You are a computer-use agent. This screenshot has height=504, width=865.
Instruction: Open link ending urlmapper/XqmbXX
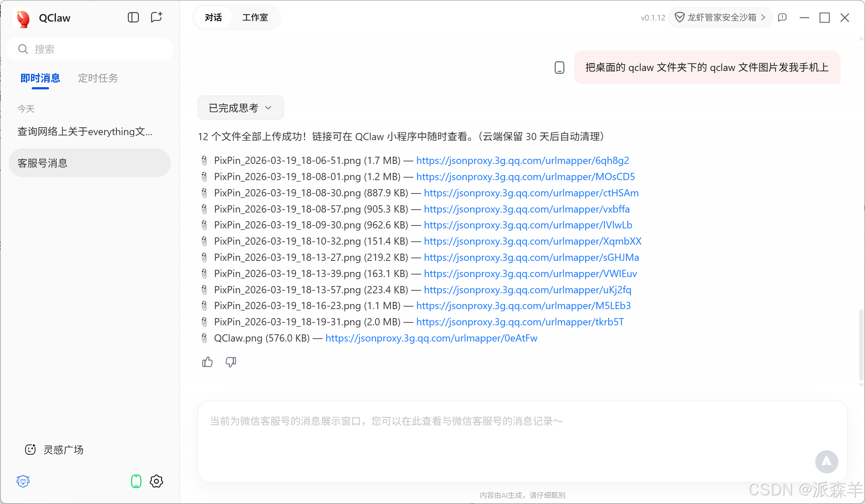pyautogui.click(x=533, y=241)
